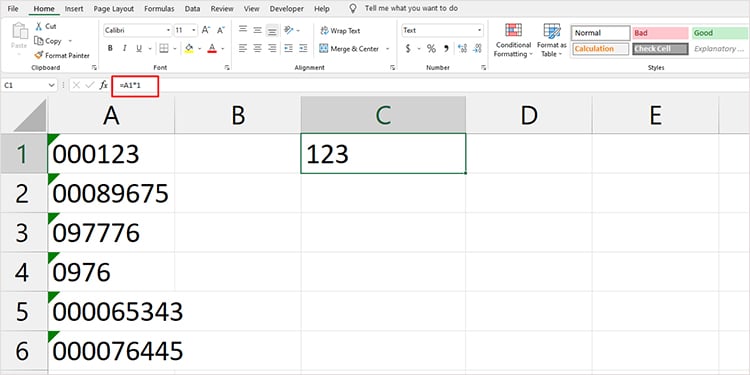Viewport: 750px width, 375px height.
Task: Toggle bottom align
Action: coord(272,31)
